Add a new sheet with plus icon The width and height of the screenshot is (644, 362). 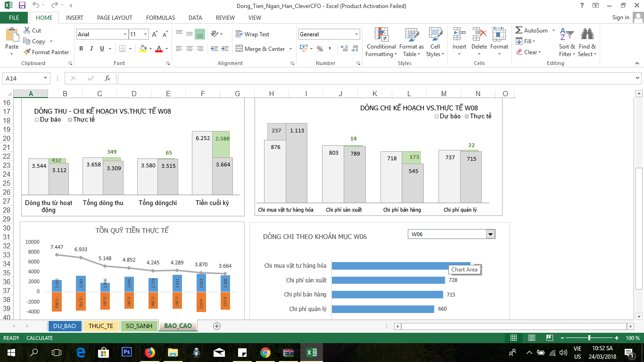217,326
